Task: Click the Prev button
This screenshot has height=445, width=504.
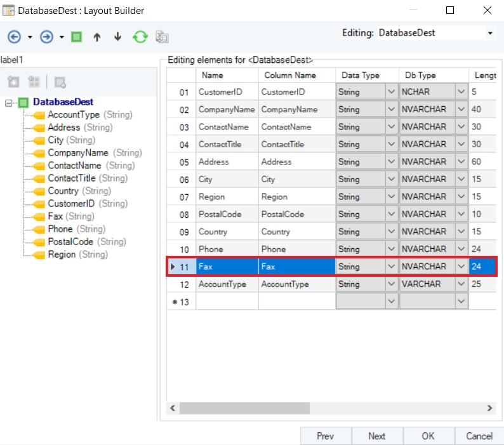Action: click(x=325, y=436)
